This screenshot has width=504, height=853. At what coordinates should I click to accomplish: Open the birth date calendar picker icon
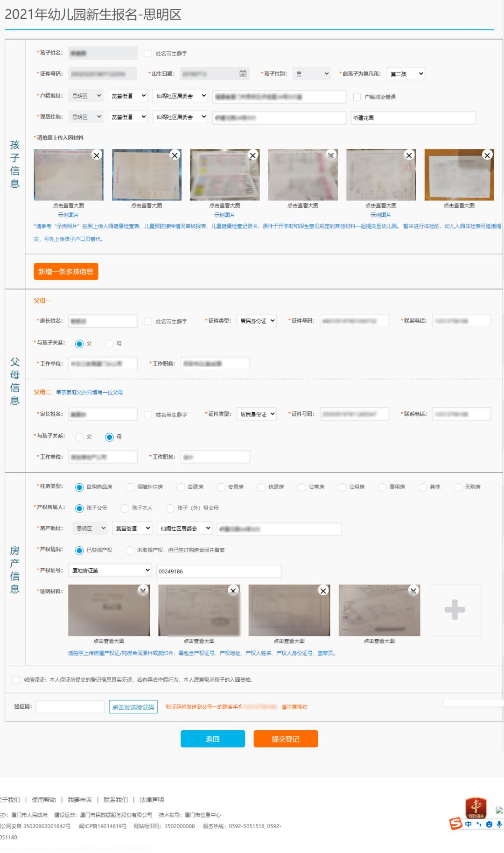tap(243, 74)
